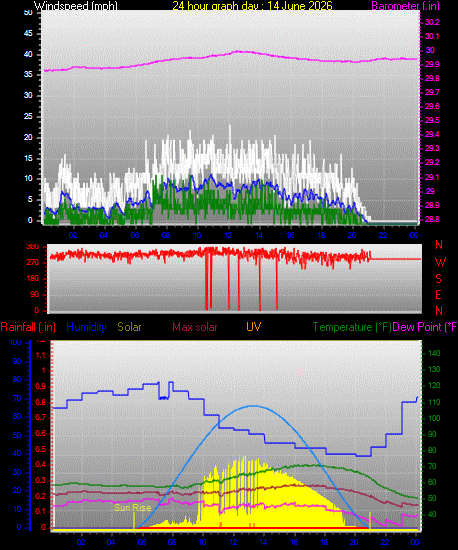
Task: Click the windspeed tick '45'
Action: point(28,34)
